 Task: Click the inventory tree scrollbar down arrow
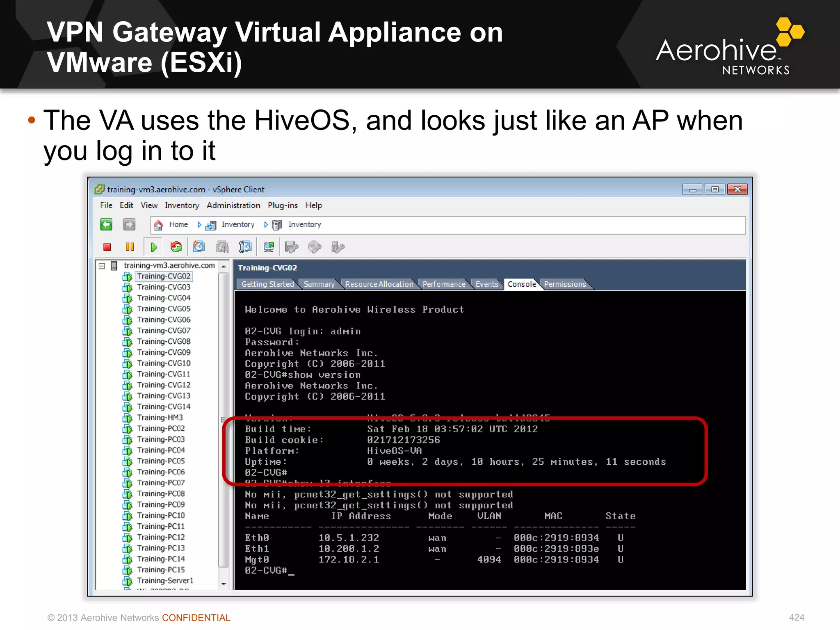224,584
